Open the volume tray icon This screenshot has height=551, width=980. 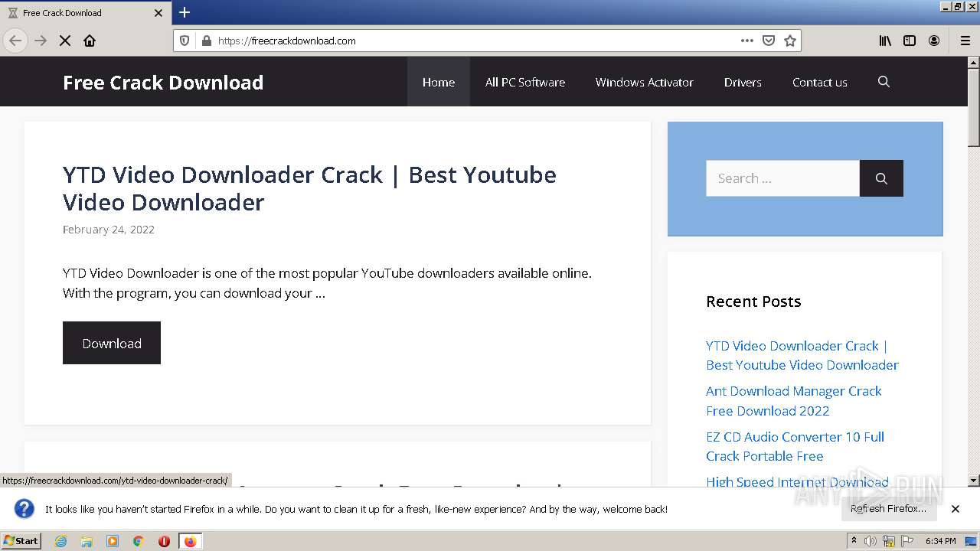[x=871, y=541]
